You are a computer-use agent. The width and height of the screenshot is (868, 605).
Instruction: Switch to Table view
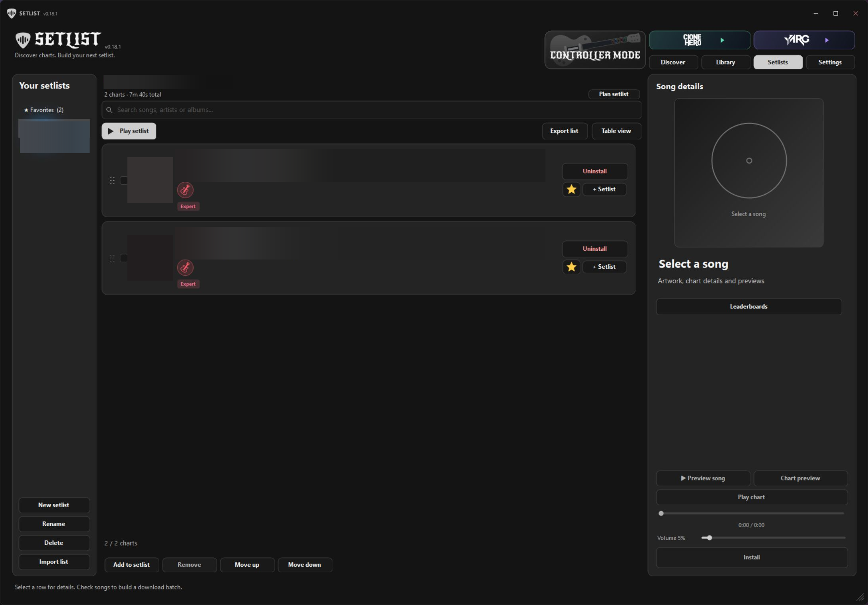[x=616, y=131]
